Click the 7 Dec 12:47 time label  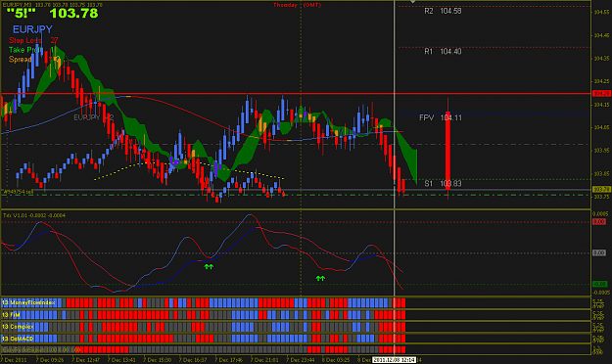click(85, 360)
